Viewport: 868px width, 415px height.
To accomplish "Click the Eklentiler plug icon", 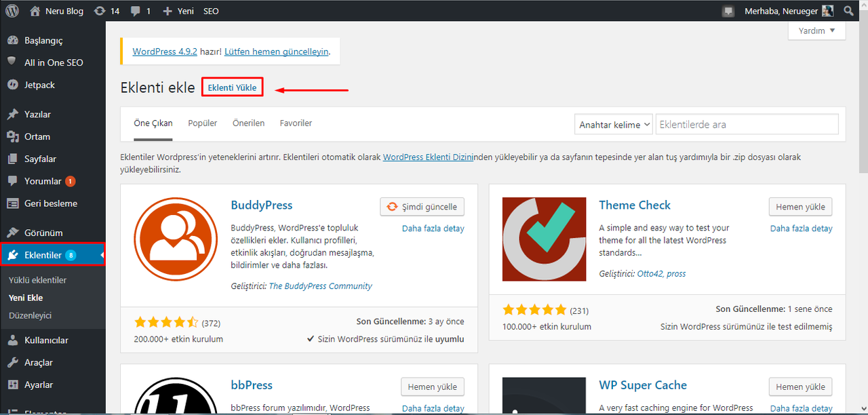I will pyautogui.click(x=12, y=255).
